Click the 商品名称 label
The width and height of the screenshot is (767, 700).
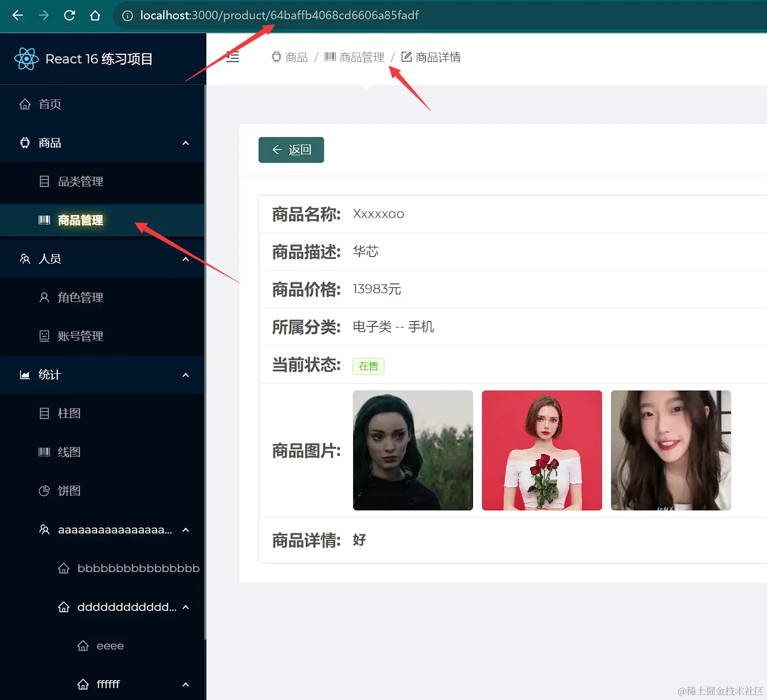tap(306, 214)
